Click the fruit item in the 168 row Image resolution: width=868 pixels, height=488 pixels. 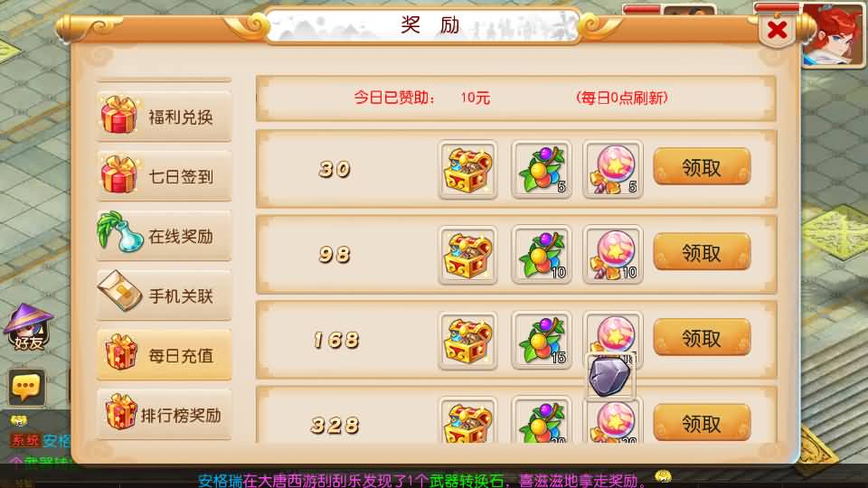tap(542, 341)
